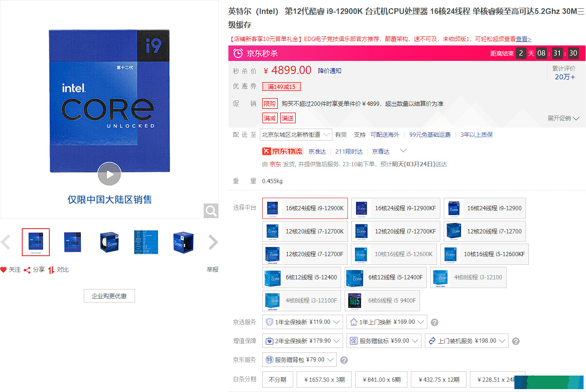The width and height of the screenshot is (586, 392).
Task: Open the spec sheet thumbnail
Action: [x=146, y=242]
